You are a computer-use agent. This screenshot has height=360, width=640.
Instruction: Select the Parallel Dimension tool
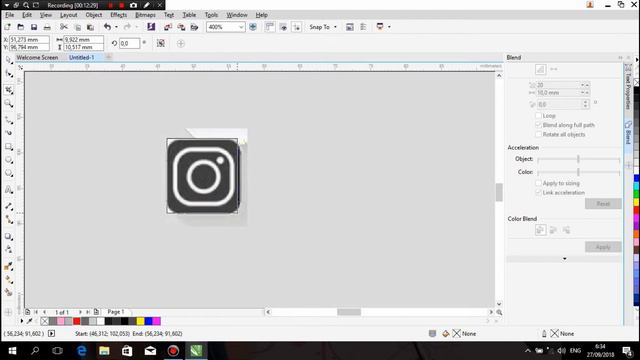click(9, 206)
